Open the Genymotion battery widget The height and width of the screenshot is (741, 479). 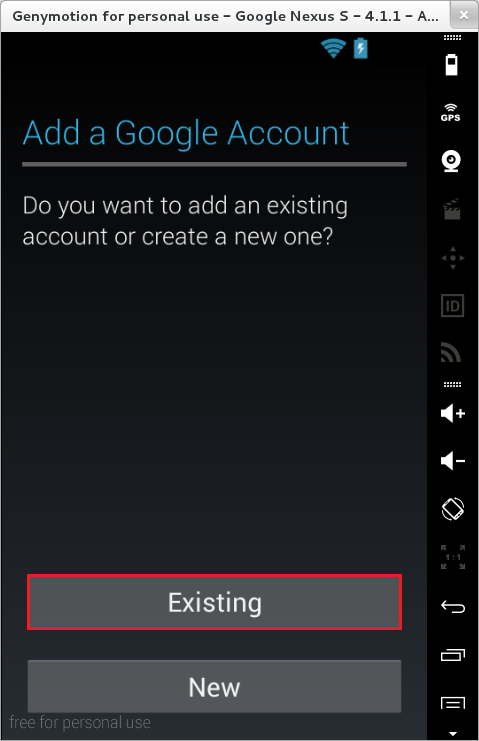[x=452, y=65]
